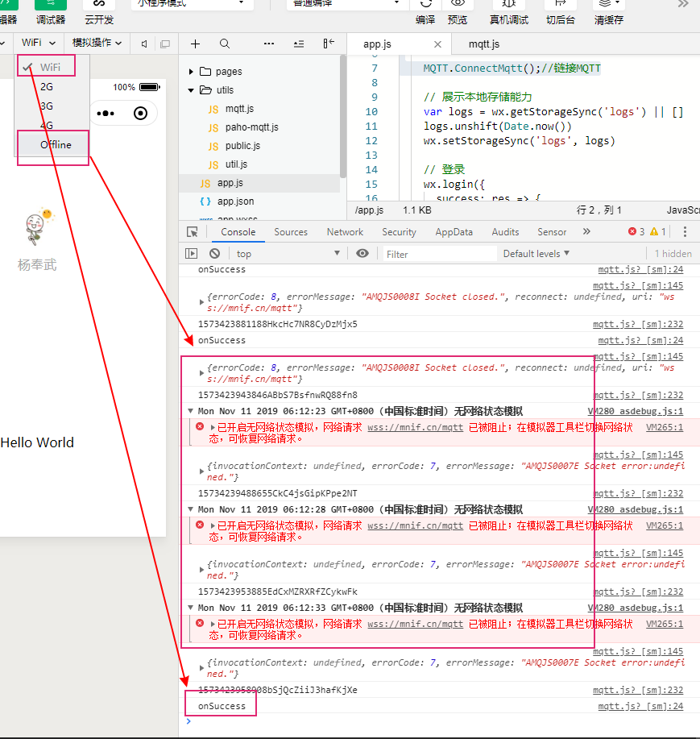Collapse the 06:12:23 无网络状态模拟 log group
The width and height of the screenshot is (700, 739).
pos(190,411)
